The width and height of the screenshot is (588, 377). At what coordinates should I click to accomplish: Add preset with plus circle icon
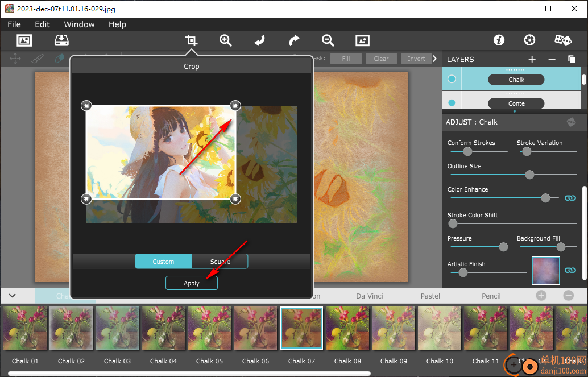(541, 296)
